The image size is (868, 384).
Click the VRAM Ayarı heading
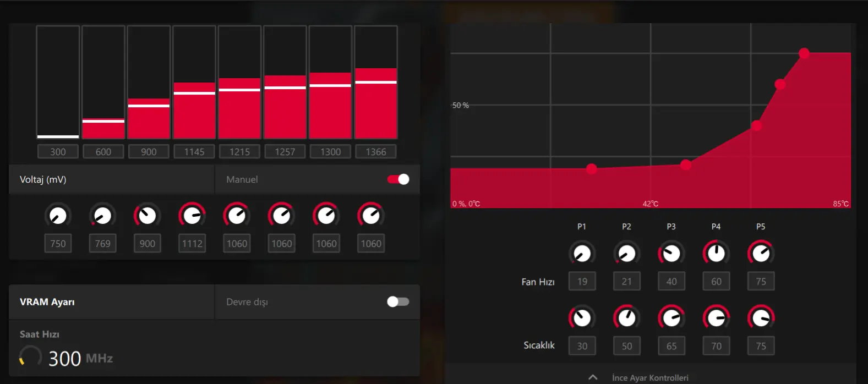pos(47,301)
